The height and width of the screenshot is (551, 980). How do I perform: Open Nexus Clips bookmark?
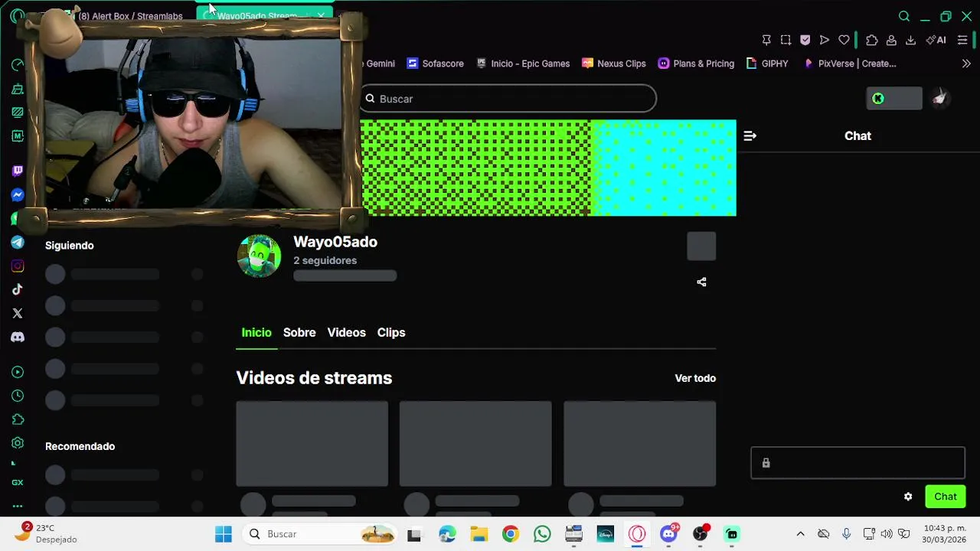(x=614, y=64)
